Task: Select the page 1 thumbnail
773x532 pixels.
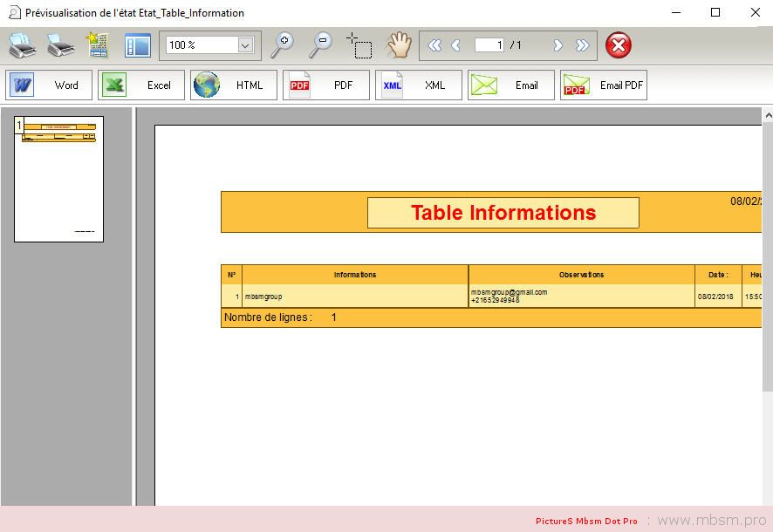Action: click(x=58, y=179)
